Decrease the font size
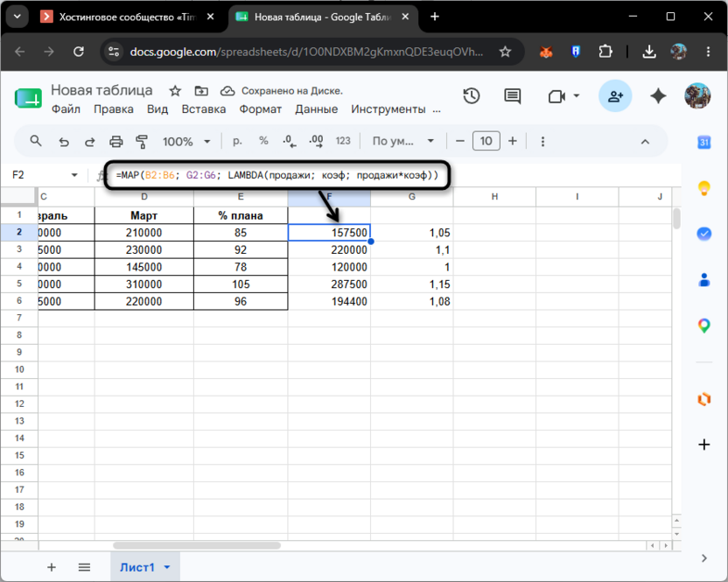The image size is (728, 582). [x=460, y=141]
